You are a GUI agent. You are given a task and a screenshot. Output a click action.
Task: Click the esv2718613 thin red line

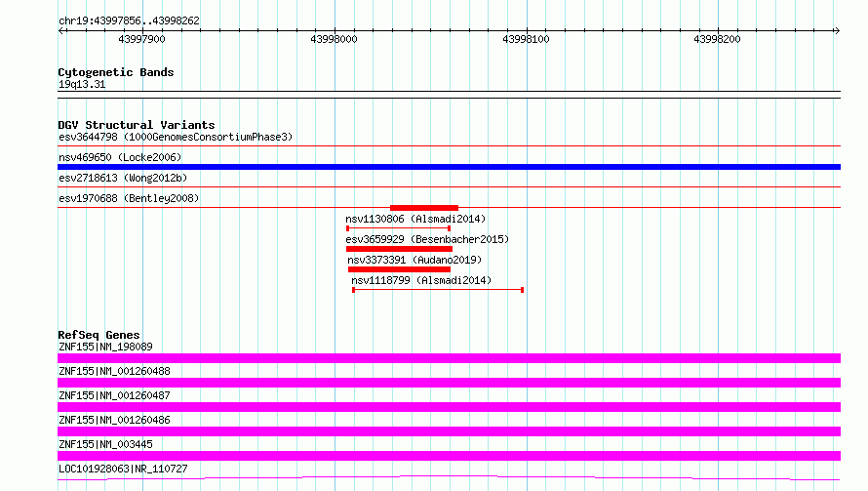[449, 187]
